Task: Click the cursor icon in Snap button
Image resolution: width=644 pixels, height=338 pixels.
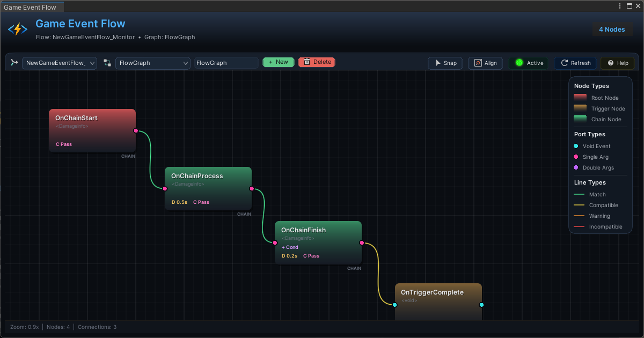Action: [438, 63]
